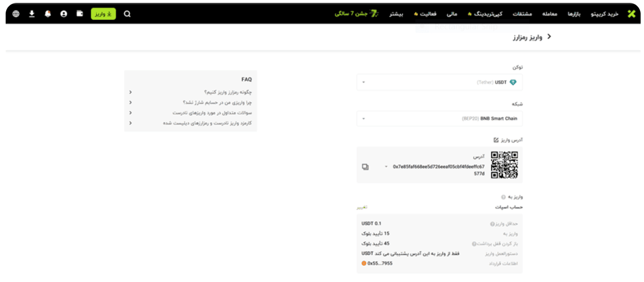Copy the deposit address with copy icon
The height and width of the screenshot is (282, 644).
tap(365, 167)
